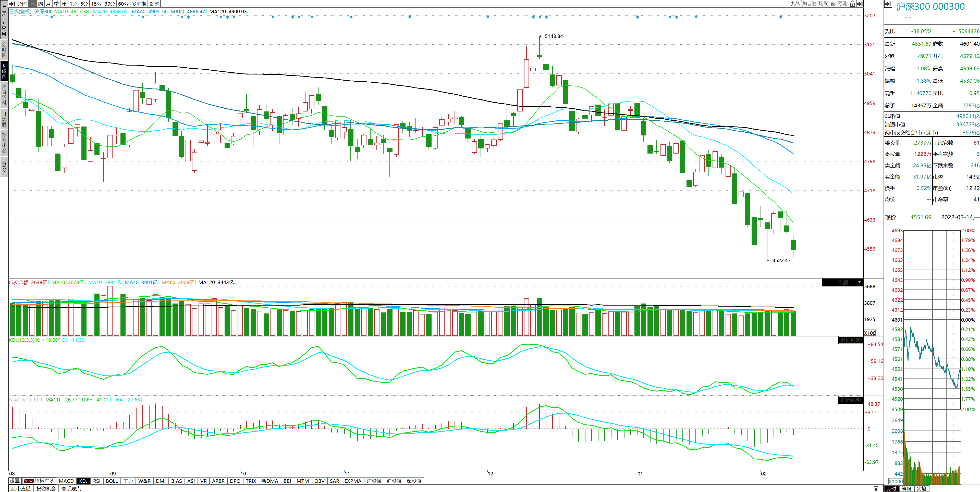980x492 pixels.
Task: Click the arrow icon right of lock
Action: pos(859,3)
